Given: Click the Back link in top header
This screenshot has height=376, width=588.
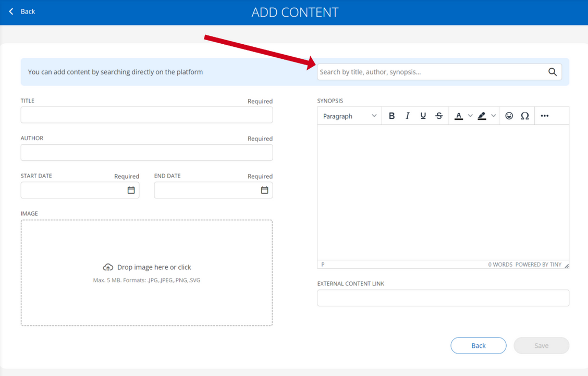Looking at the screenshot, I should (x=28, y=11).
